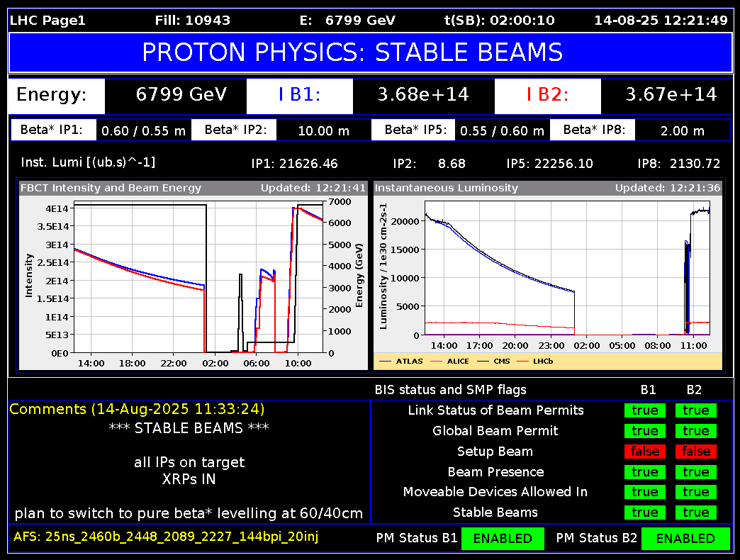Screen dimensions: 740x560
Task: Click the Fill: 10943 header label
Action: (192, 21)
